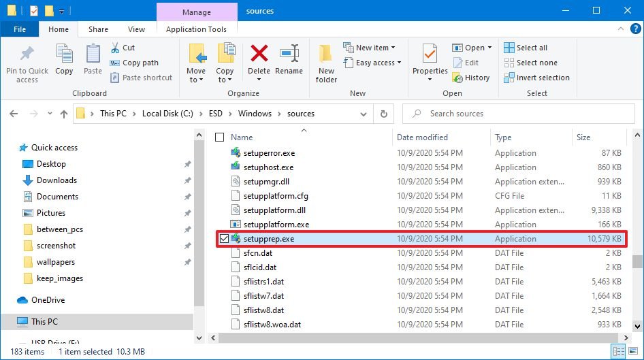Screen dimensions: 644x360
Task: Click Invert selection
Action: click(536, 78)
